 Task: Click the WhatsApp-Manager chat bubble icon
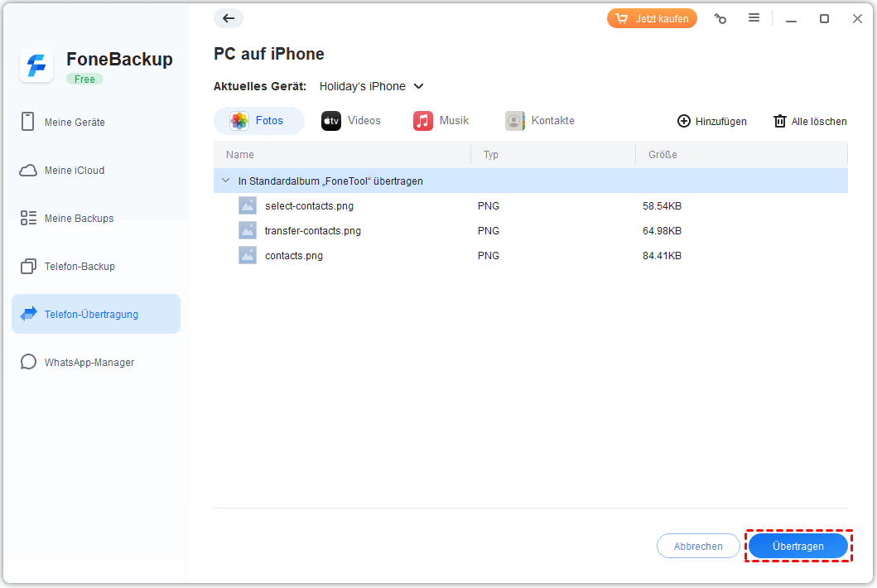coord(28,362)
